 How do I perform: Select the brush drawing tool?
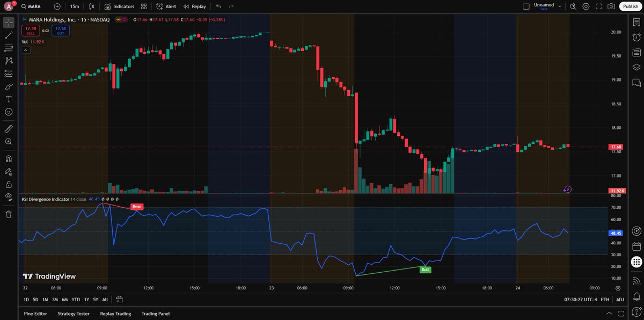click(x=9, y=86)
